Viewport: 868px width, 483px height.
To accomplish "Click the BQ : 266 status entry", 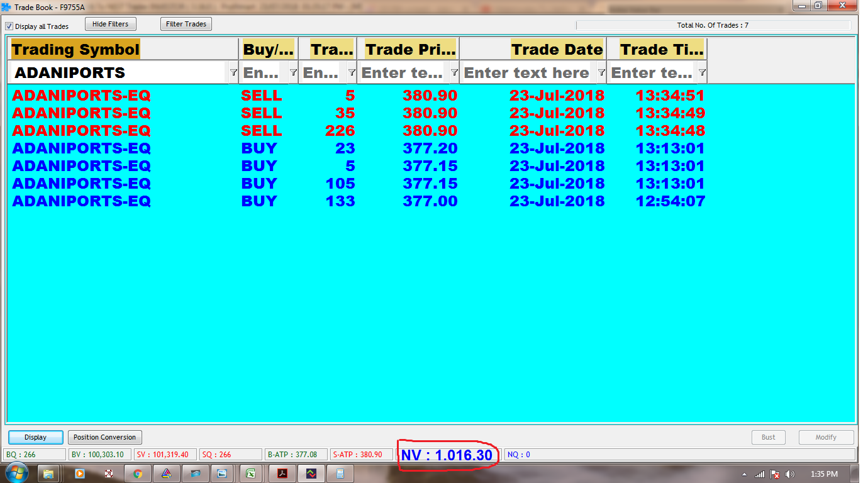I will (35, 454).
